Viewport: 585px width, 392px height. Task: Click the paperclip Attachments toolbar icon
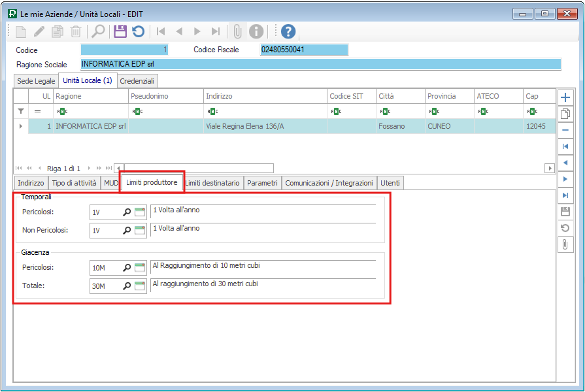point(237,31)
